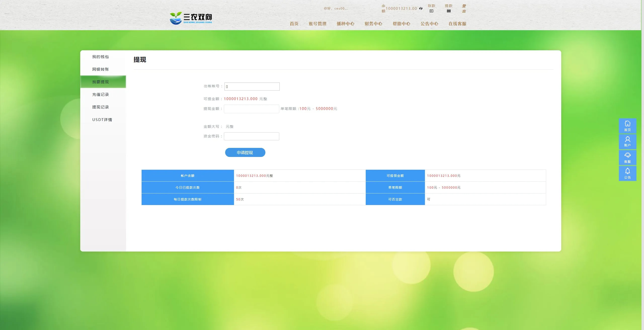This screenshot has width=644, height=330.
Task: Click the 提现 page heading
Action: tap(140, 60)
